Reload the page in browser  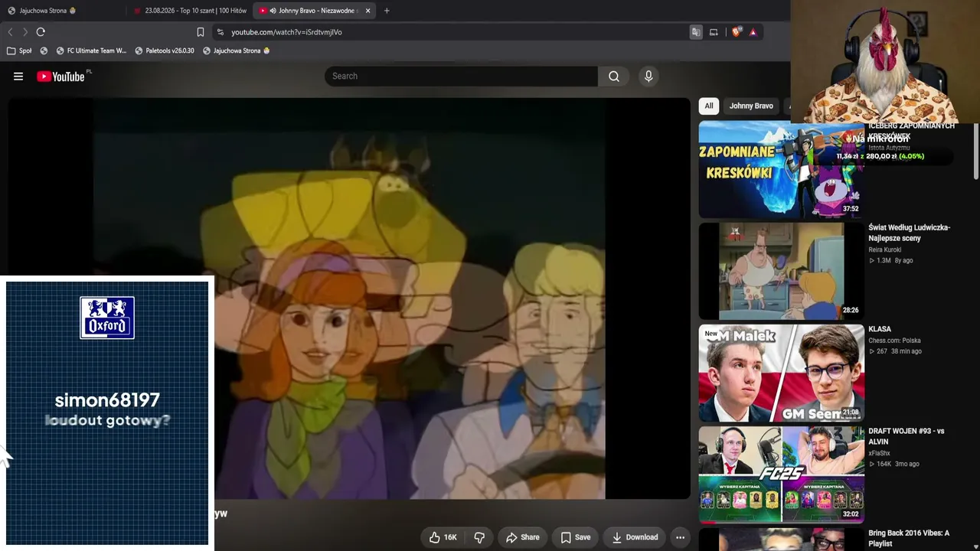pyautogui.click(x=41, y=32)
